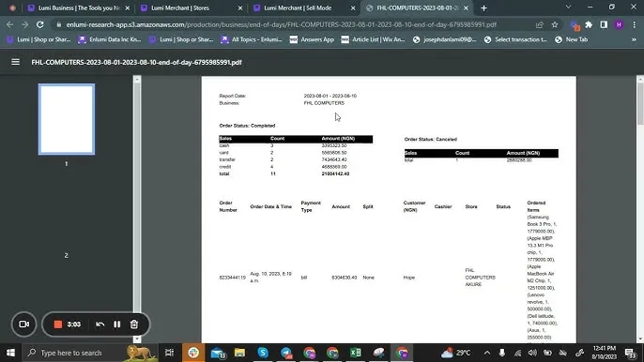Screen dimensions: 644x362
Task: Reload the page with the refresh icon
Action: tap(39, 24)
